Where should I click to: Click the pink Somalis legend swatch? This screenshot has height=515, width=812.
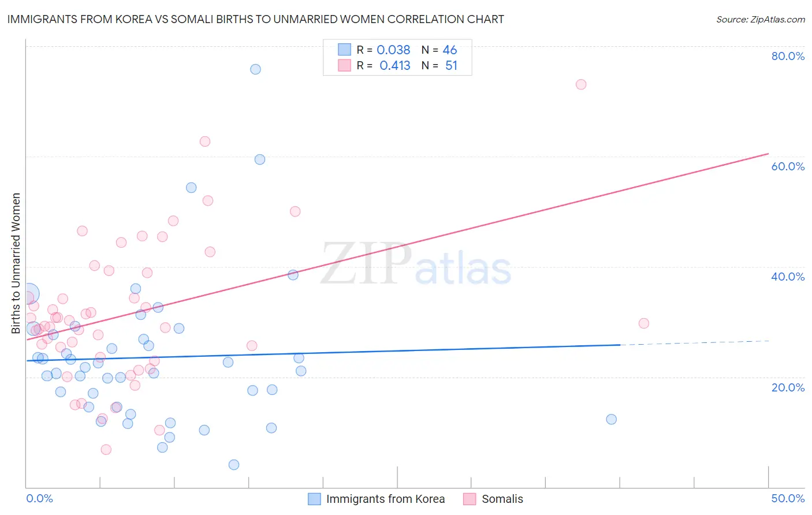click(x=470, y=499)
